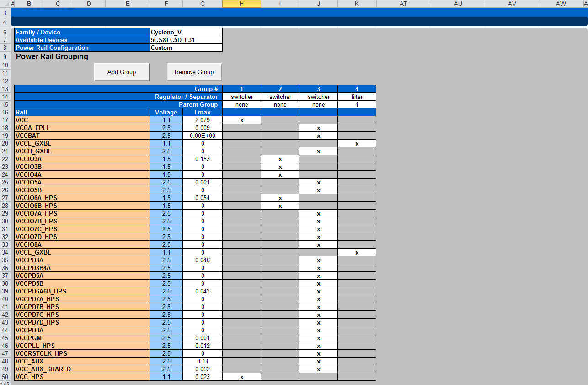The image size is (588, 385).
Task: Select column H header
Action: [242, 4]
